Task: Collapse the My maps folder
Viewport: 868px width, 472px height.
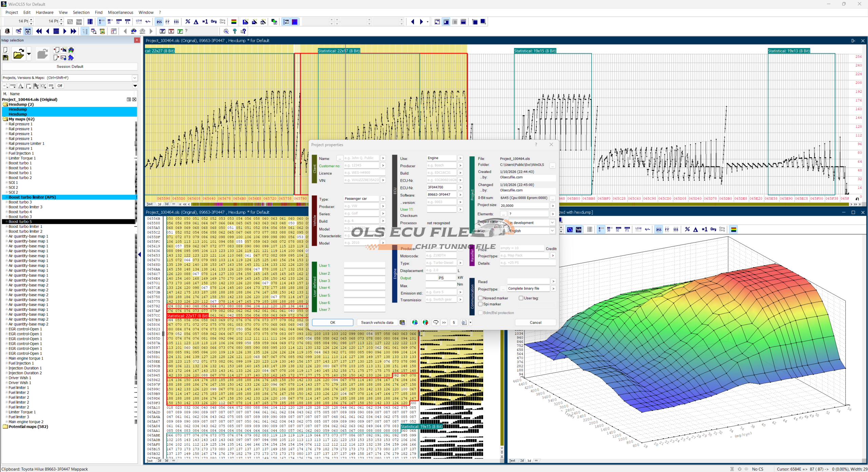Action: pos(5,119)
